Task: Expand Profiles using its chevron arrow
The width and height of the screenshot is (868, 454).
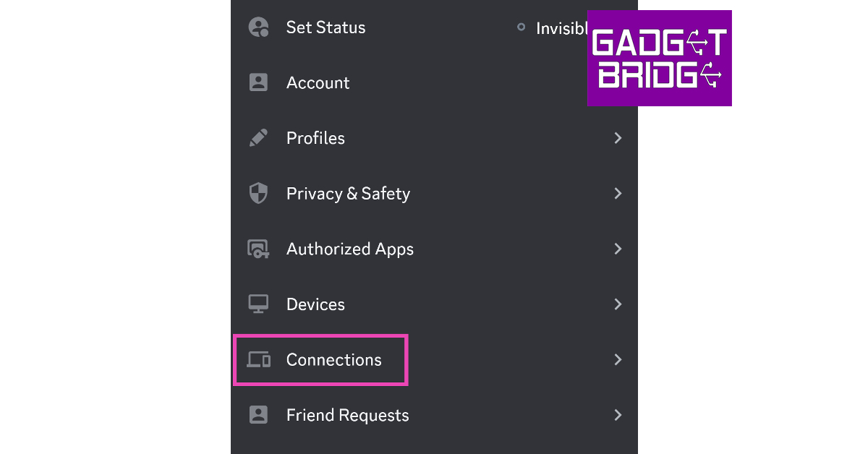Action: point(618,138)
